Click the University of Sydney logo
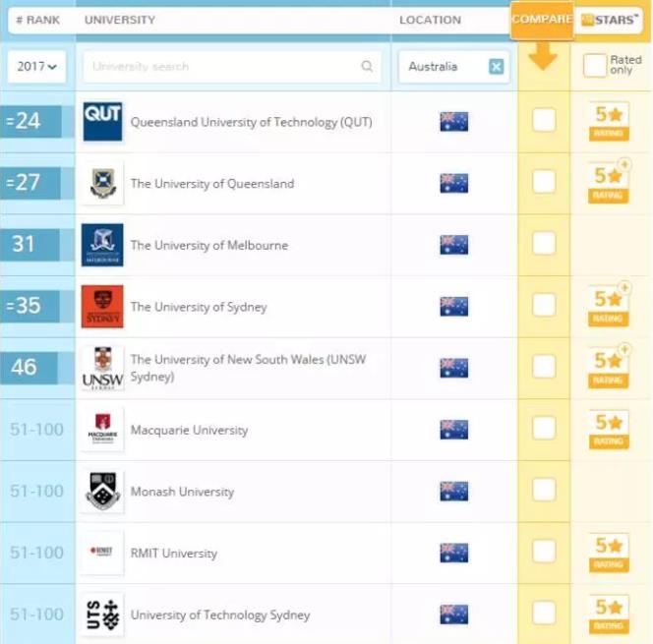The height and width of the screenshot is (644, 653). tap(102, 307)
